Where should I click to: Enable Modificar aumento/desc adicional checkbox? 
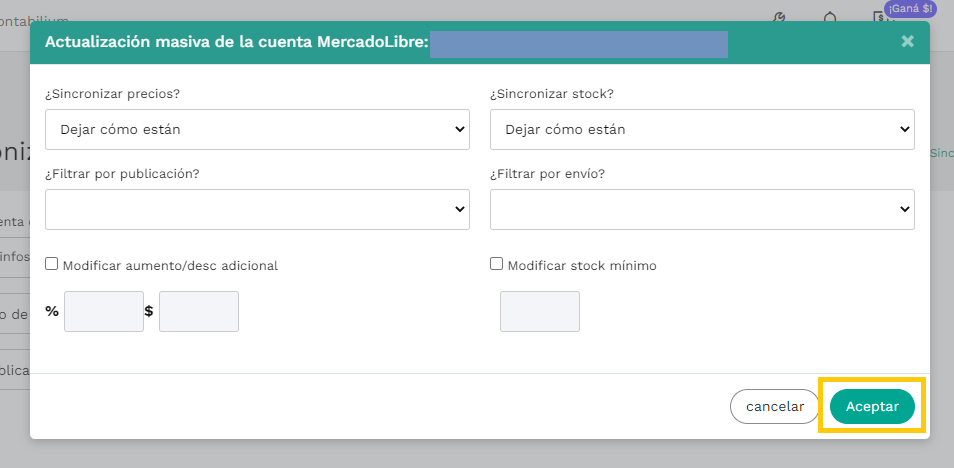click(51, 265)
